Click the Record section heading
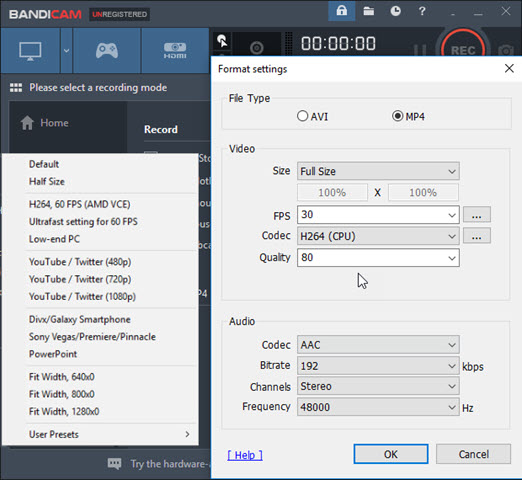 pos(161,129)
